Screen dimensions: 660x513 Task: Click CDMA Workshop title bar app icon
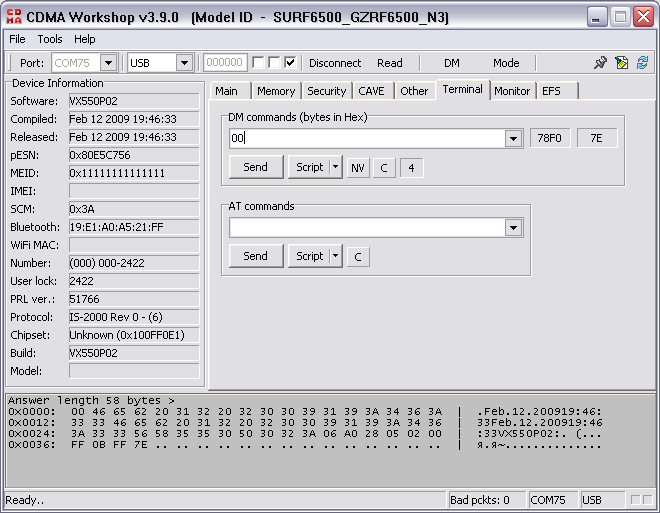click(x=14, y=17)
